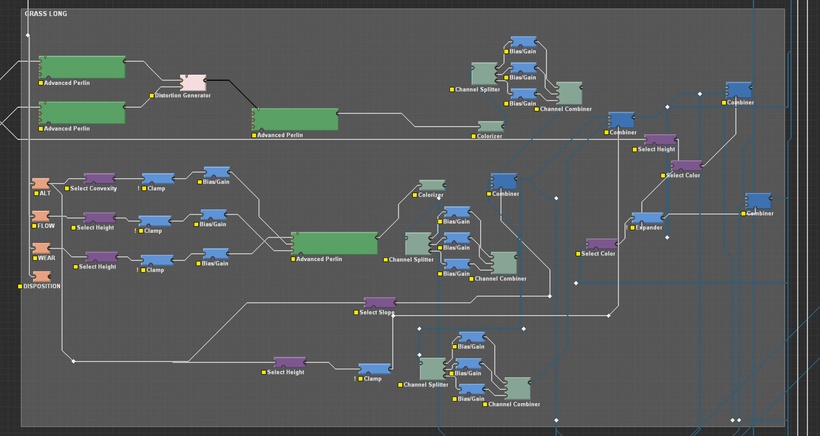Click the Combiner node fed by the Expander
This screenshot has width=820, height=436.
click(x=758, y=200)
